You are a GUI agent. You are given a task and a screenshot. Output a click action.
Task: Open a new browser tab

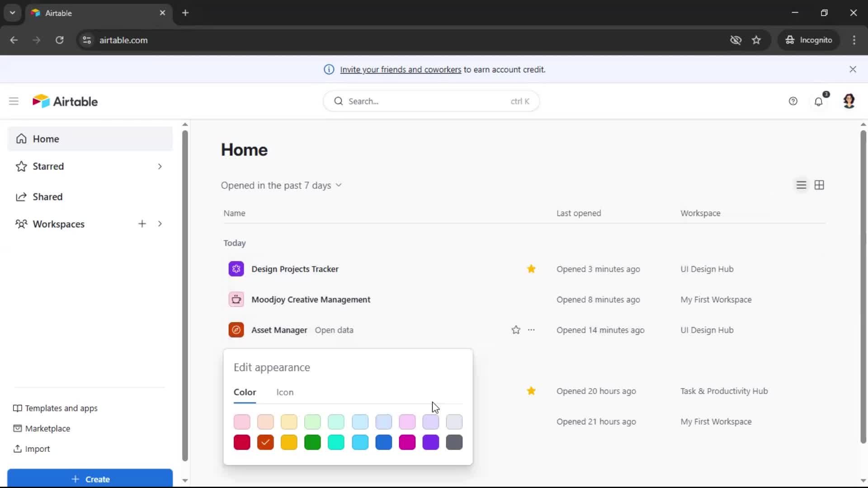click(185, 13)
